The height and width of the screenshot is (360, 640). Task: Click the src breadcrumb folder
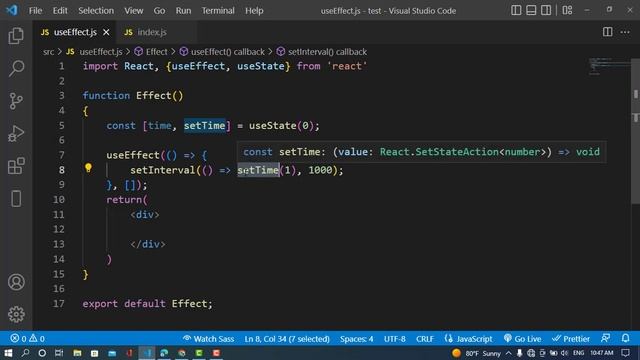point(49,52)
